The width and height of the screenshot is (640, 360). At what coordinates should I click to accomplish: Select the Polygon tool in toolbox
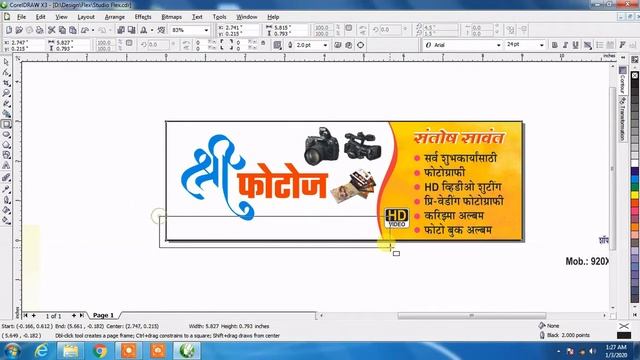(x=6, y=144)
